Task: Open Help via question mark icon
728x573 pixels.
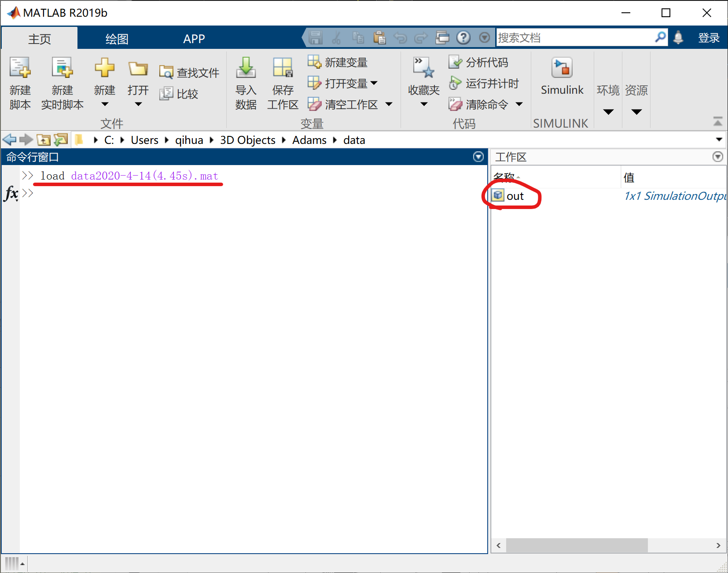Action: point(463,38)
